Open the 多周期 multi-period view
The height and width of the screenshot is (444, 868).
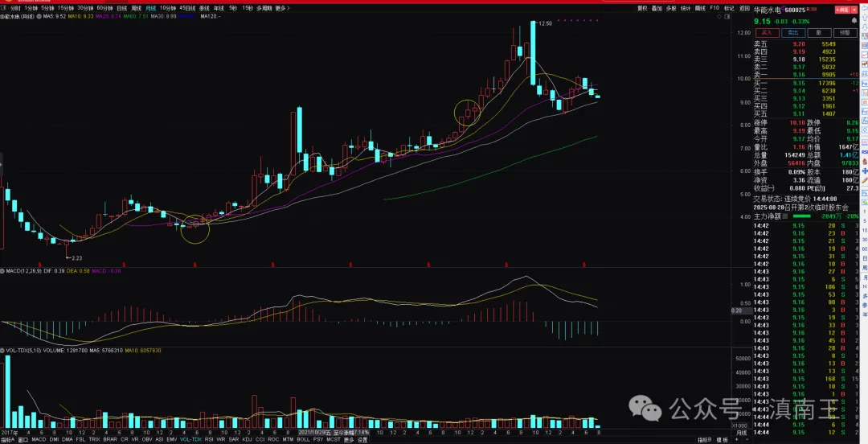tap(264, 8)
